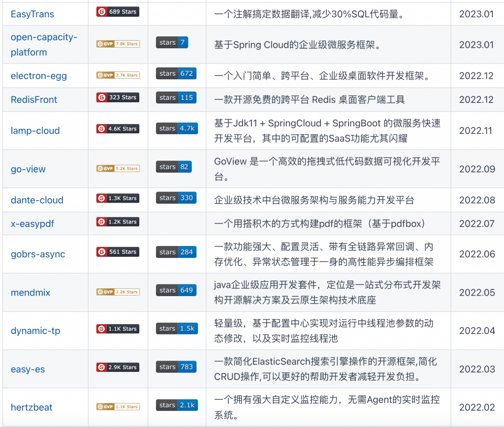
Task: Click the Gitee 1.3K Stars badge
Action: pyautogui.click(x=118, y=198)
